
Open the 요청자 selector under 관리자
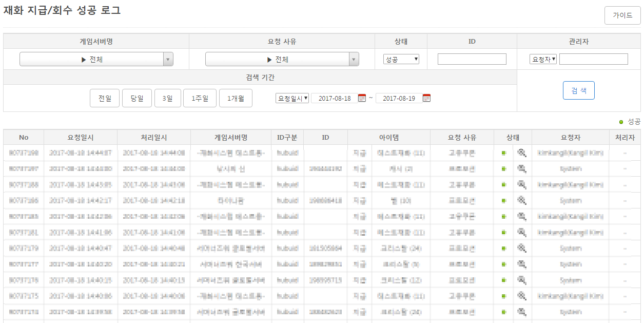tap(543, 60)
